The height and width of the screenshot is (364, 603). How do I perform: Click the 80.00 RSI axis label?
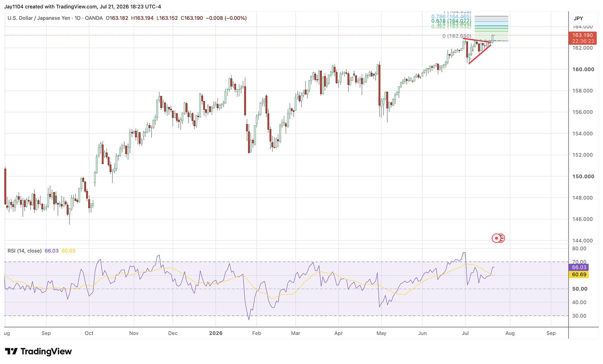tap(579, 249)
